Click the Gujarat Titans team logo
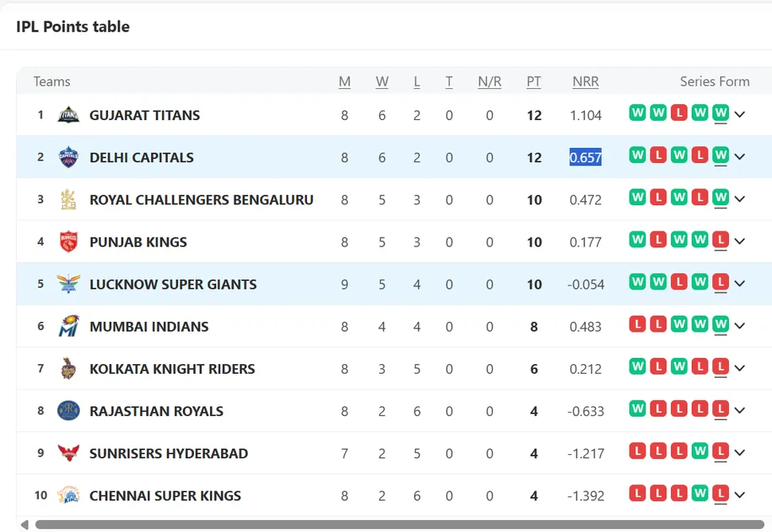Screen dimensions: 772x532 point(68,115)
